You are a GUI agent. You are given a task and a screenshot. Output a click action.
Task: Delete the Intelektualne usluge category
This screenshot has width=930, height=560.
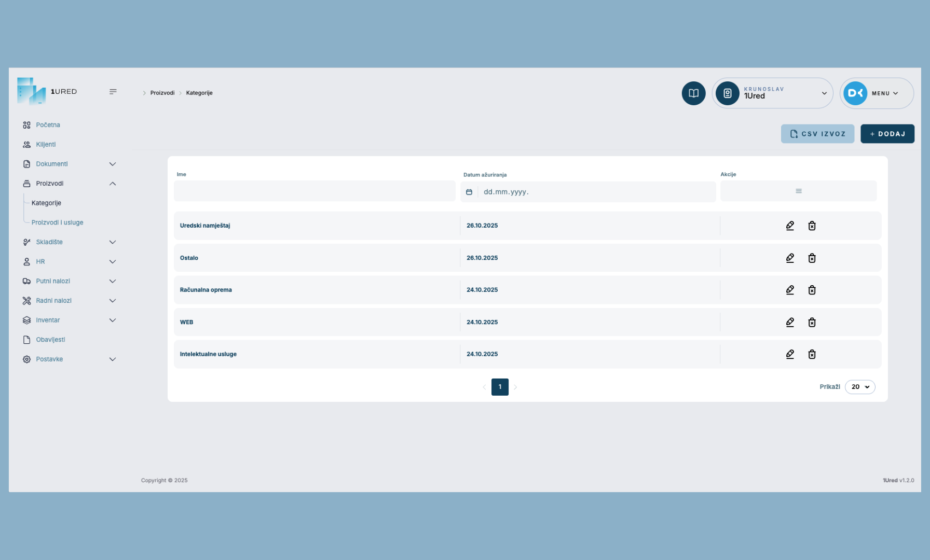(x=812, y=354)
